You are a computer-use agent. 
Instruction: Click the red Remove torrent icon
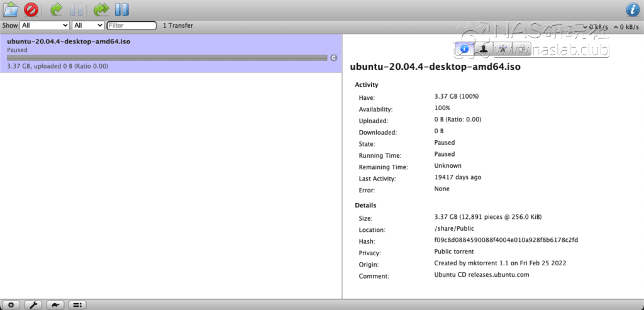click(x=31, y=9)
